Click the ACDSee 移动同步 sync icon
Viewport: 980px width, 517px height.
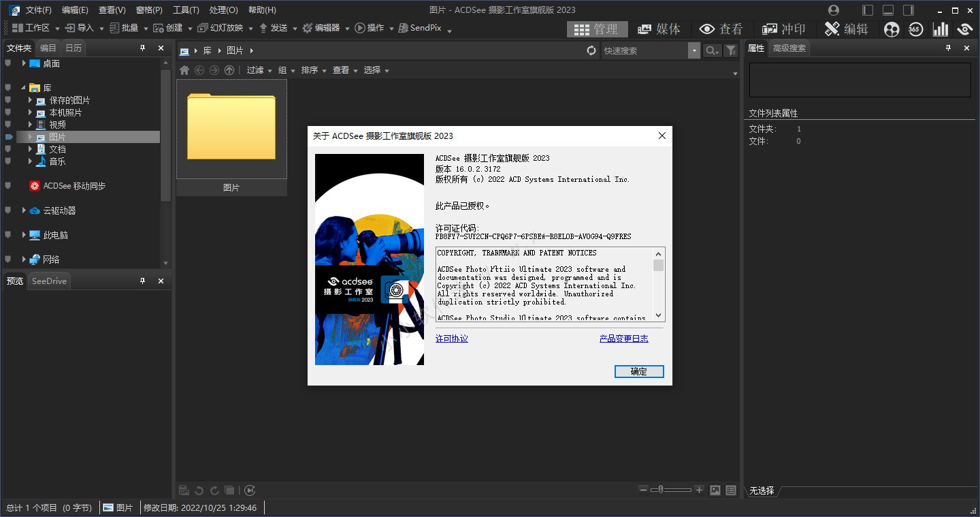click(x=35, y=186)
